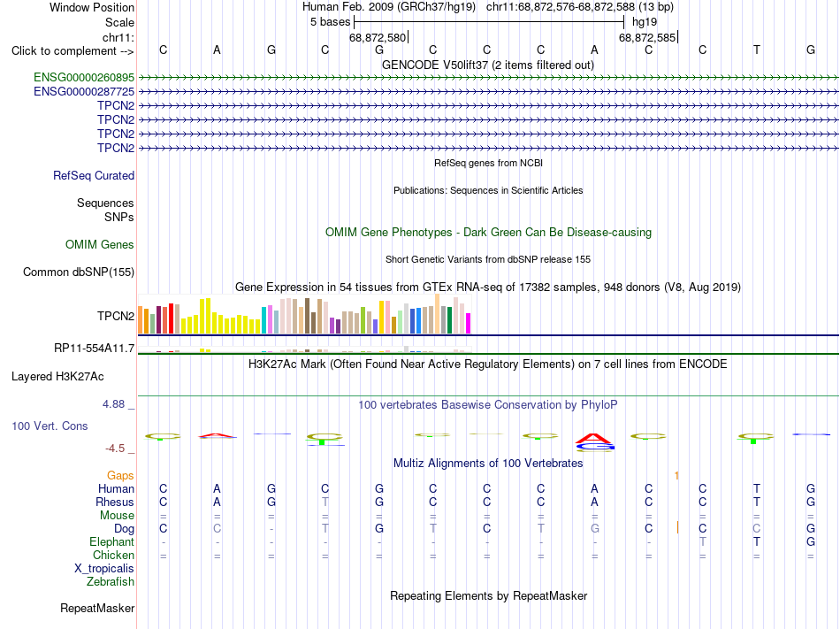This screenshot has width=840, height=629.
Task: Click the H3K27Ac Mark track title
Action: 488,364
